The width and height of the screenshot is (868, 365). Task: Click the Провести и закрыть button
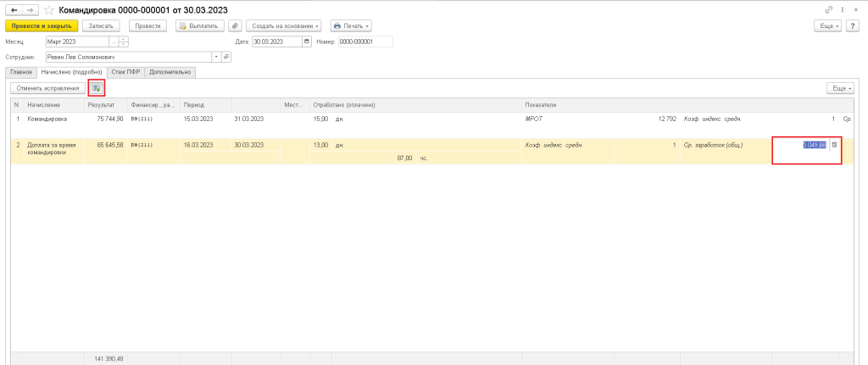pyautogui.click(x=41, y=26)
